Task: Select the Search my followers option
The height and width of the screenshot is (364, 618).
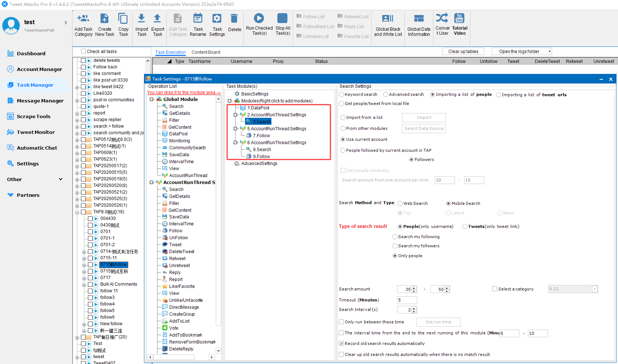Action: coord(395,246)
